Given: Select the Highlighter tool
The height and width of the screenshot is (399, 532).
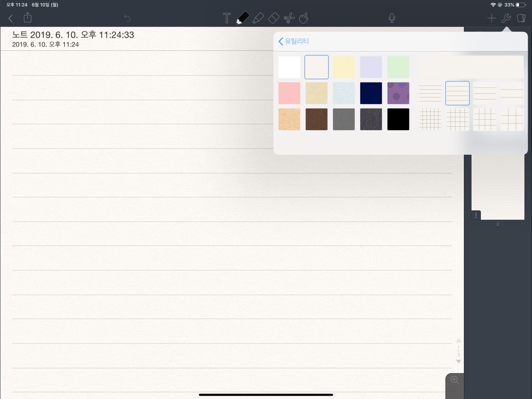Looking at the screenshot, I should click(258, 18).
